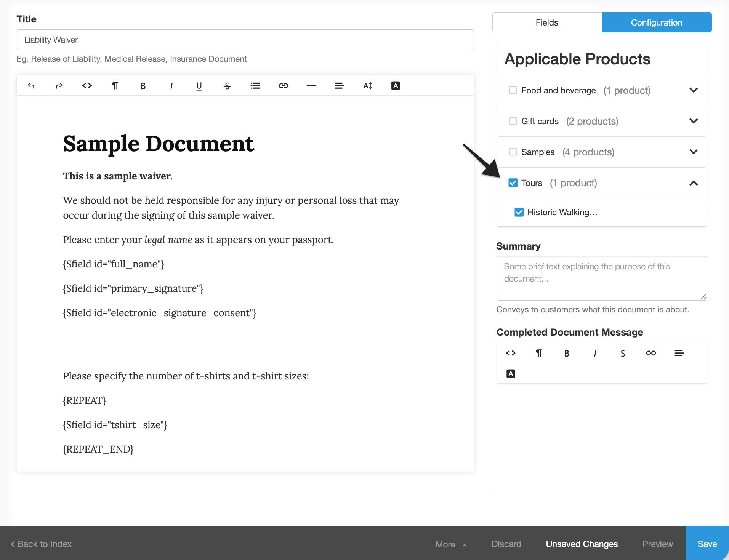Preview the document

pos(657,544)
